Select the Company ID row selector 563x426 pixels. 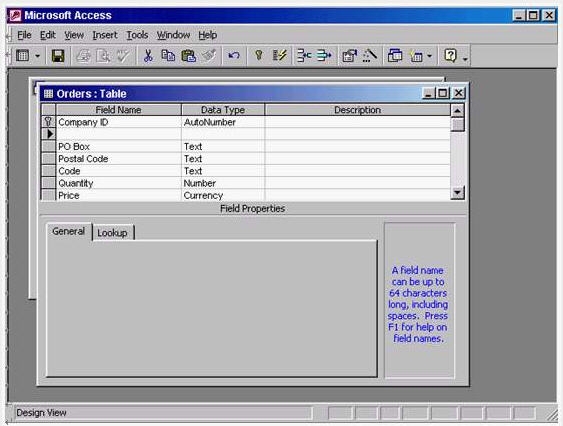(x=48, y=122)
